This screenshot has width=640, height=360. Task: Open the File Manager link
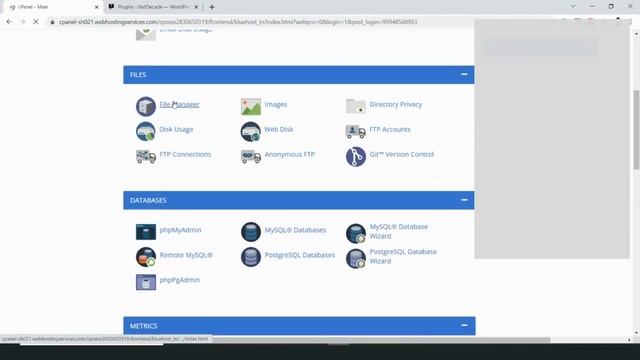(x=179, y=104)
